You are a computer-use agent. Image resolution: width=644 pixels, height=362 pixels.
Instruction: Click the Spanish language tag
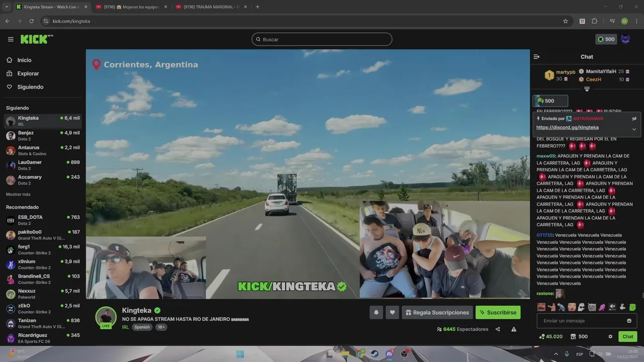pos(142,327)
